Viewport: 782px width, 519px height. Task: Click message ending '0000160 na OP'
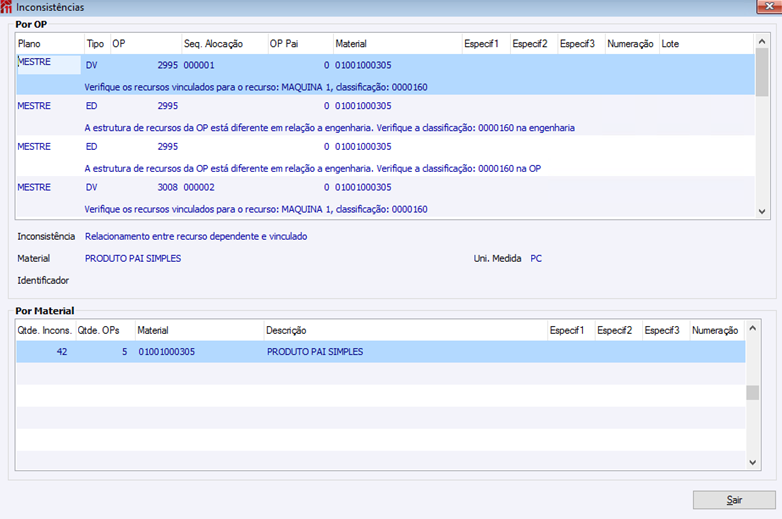click(x=313, y=169)
